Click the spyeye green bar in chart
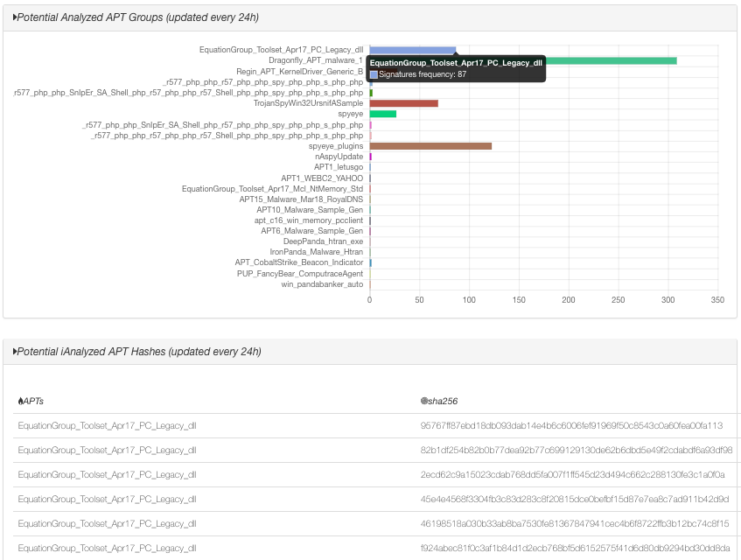 383,114
